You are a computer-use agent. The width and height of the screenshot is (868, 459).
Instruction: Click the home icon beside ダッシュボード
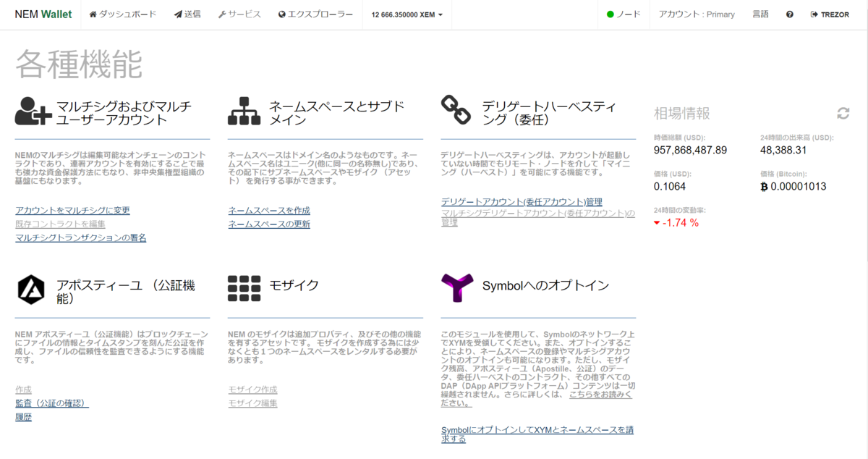[94, 14]
